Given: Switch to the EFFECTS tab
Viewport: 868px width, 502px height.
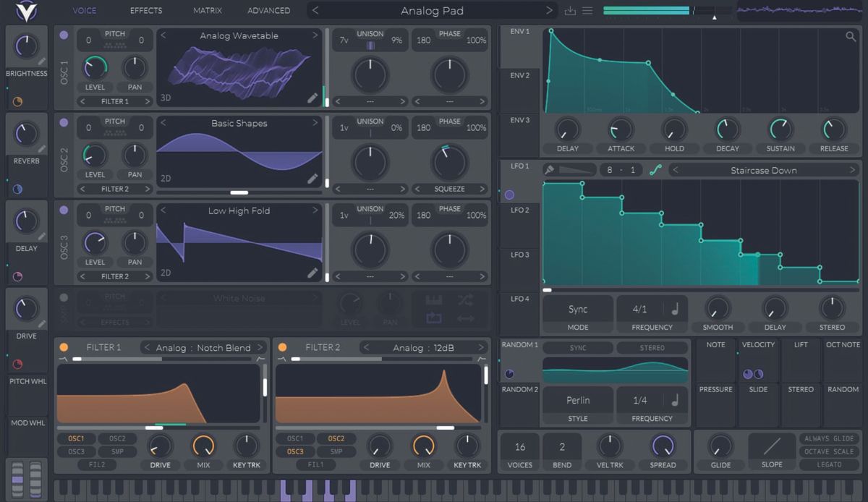Looking at the screenshot, I should tap(146, 10).
